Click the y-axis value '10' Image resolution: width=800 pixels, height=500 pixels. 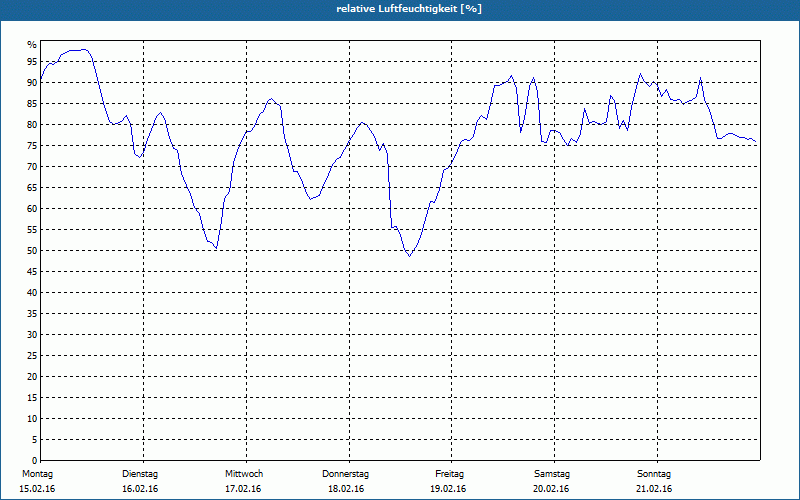(32, 418)
